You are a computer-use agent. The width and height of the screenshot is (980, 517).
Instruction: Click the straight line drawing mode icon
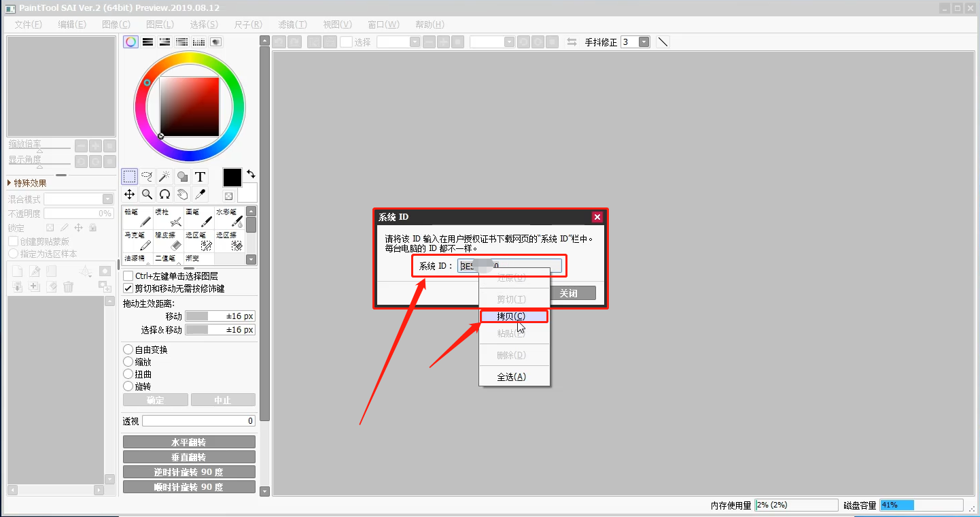pyautogui.click(x=663, y=42)
